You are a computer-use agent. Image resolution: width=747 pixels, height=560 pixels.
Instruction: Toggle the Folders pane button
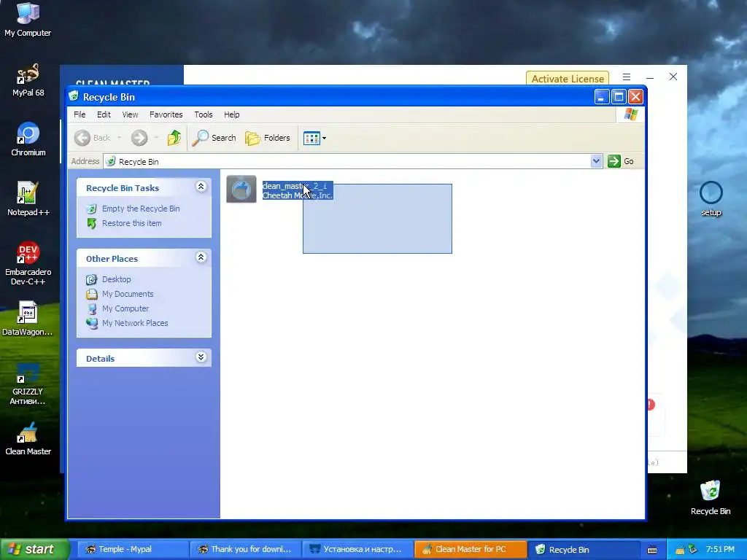[267, 138]
